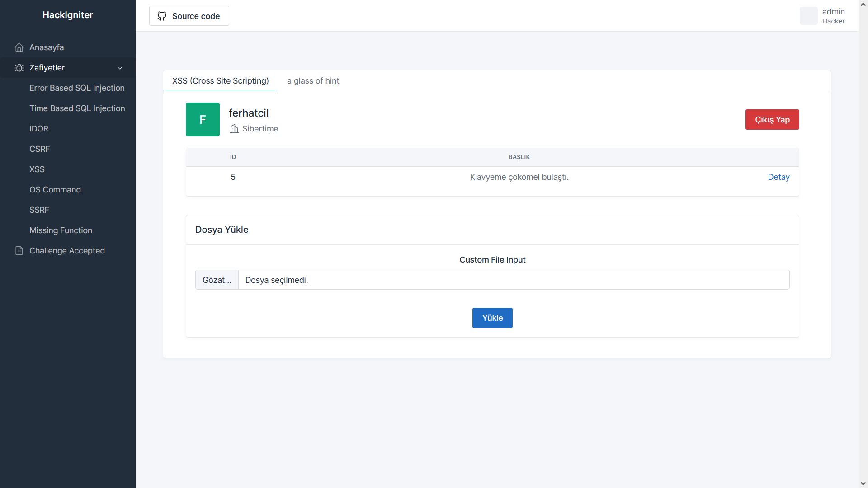Collapse the Zafiyetler menu chevron

(120, 68)
